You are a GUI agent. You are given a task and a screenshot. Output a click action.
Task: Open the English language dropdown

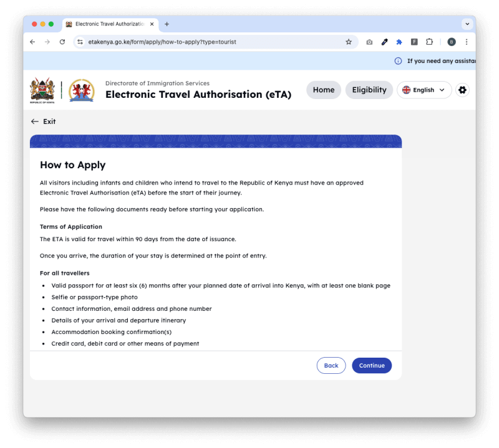pyautogui.click(x=424, y=90)
